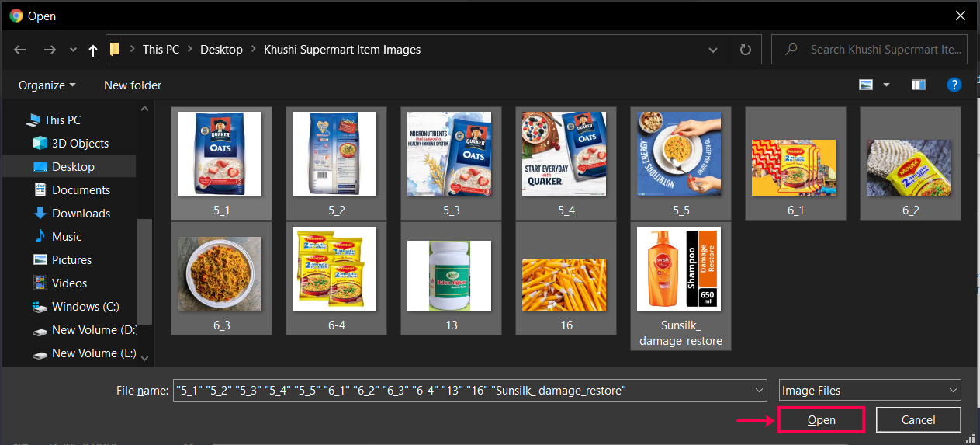
Task: Toggle the preview pane icon
Action: point(919,85)
